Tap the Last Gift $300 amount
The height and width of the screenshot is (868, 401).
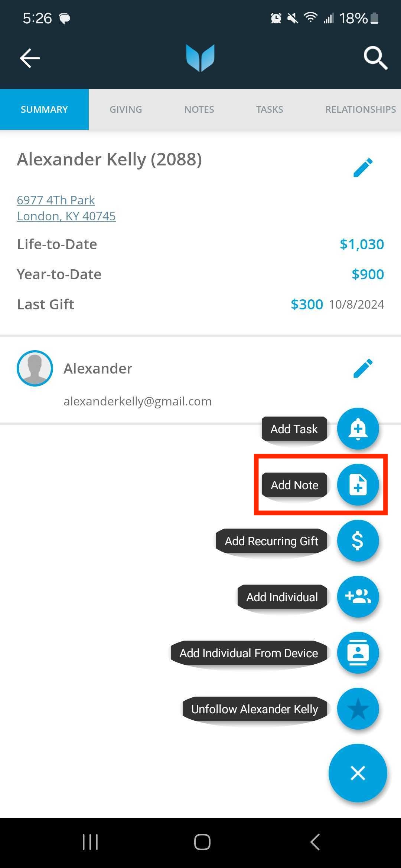[307, 305]
